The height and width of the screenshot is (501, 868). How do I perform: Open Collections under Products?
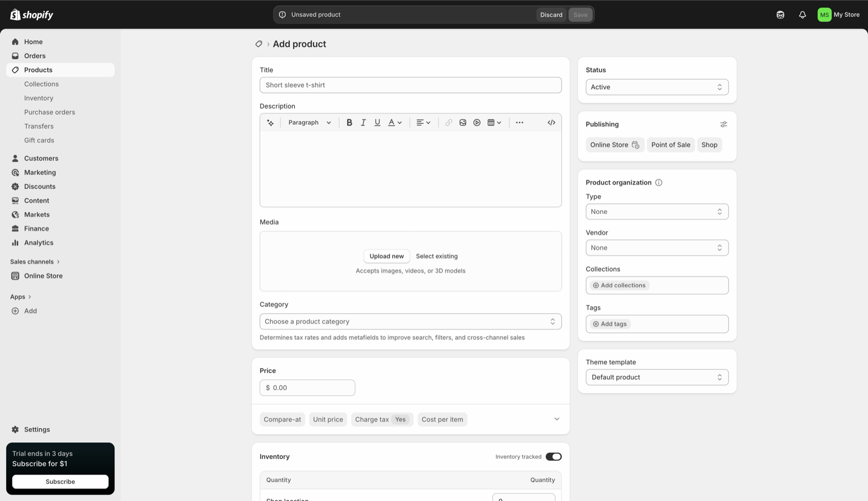(x=41, y=84)
